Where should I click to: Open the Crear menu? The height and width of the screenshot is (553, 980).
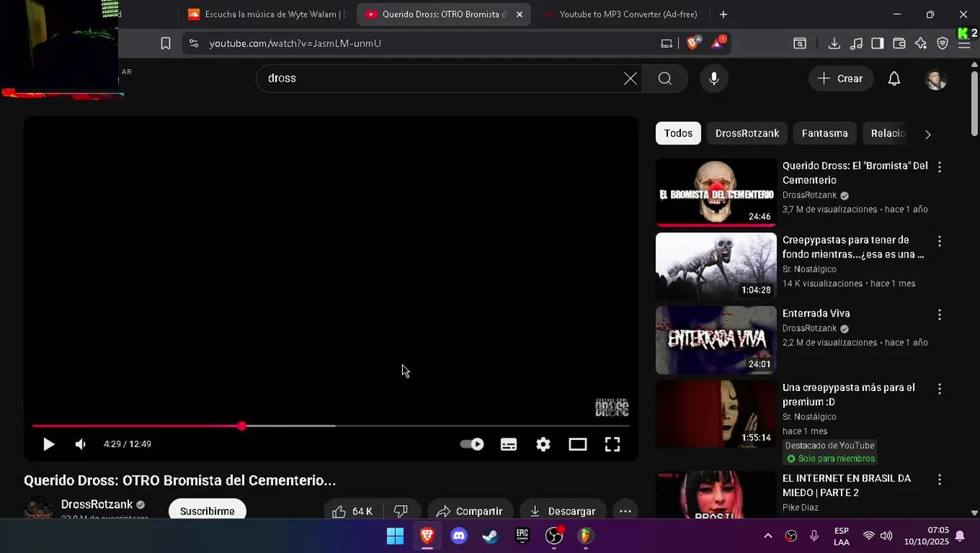click(840, 78)
